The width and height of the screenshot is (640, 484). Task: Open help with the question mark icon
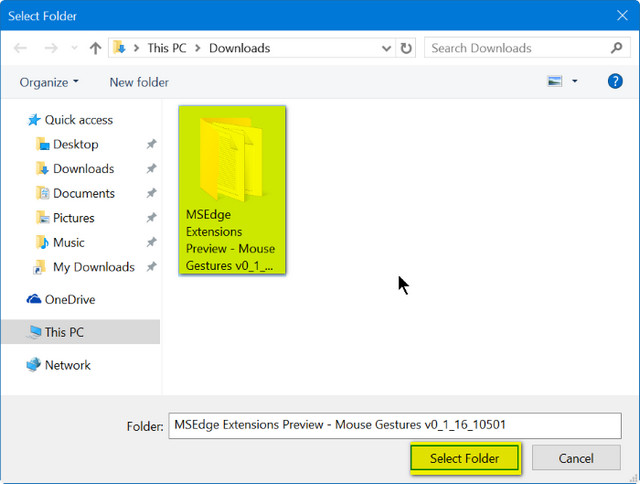(x=615, y=81)
